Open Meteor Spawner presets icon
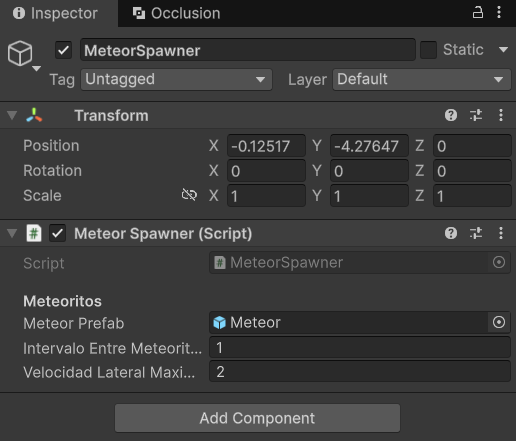This screenshot has height=441, width=516. (476, 233)
